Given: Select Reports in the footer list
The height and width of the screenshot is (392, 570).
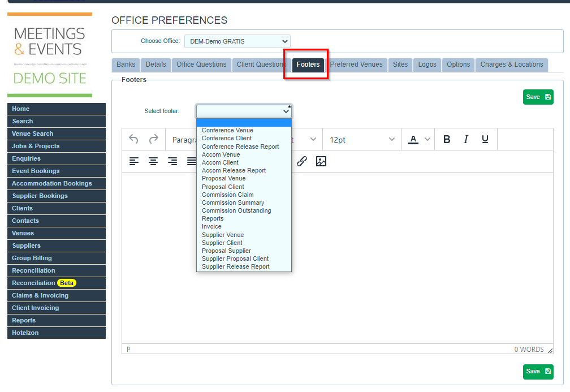Looking at the screenshot, I should click(x=244, y=219).
